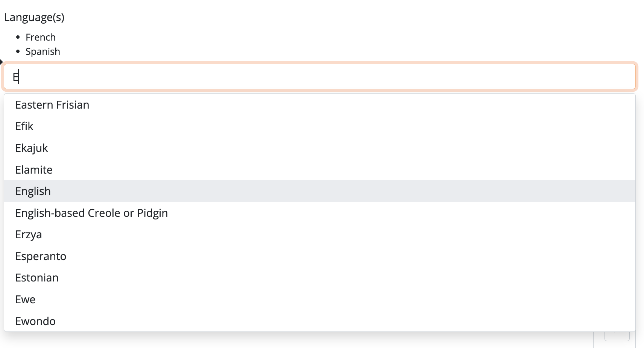Image resolution: width=644 pixels, height=348 pixels.
Task: Pick Ekajuk from the dropdown options
Action: (x=32, y=148)
